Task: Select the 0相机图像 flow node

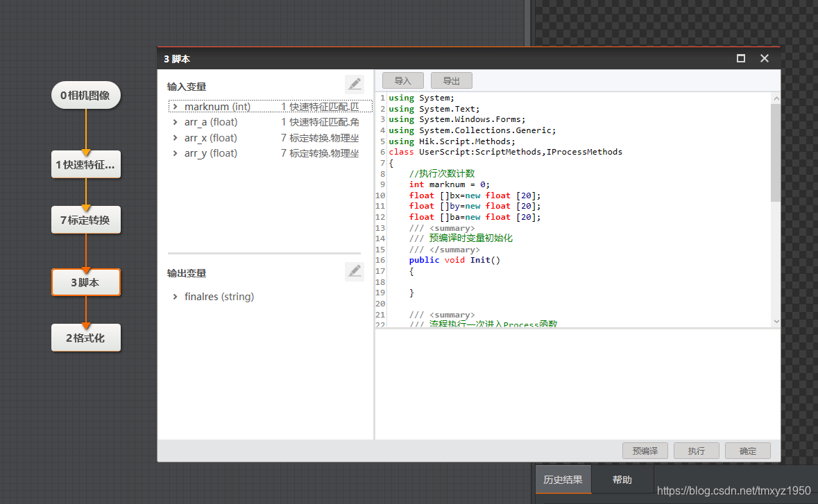Action: click(x=85, y=96)
